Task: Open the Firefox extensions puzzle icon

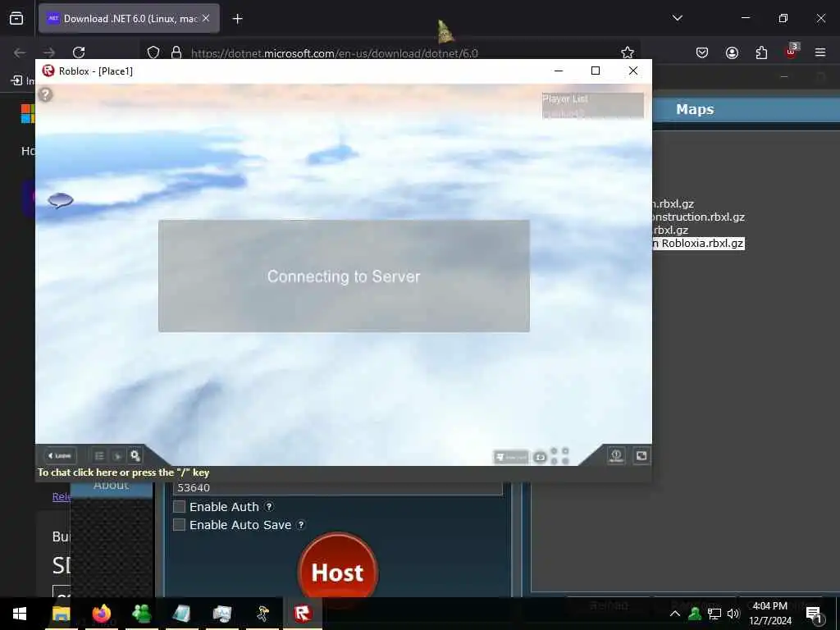Action: [761, 52]
